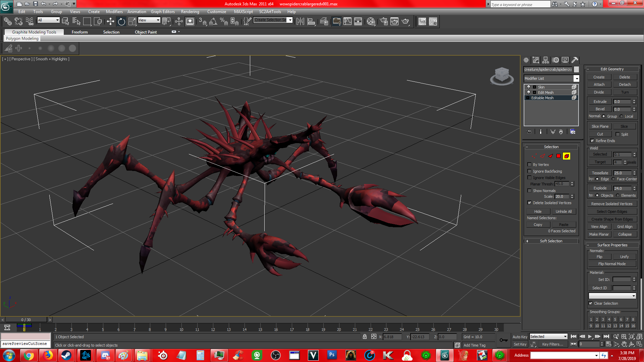Open the Modifiers menu
The width and height of the screenshot is (644, 362).
pos(114,12)
